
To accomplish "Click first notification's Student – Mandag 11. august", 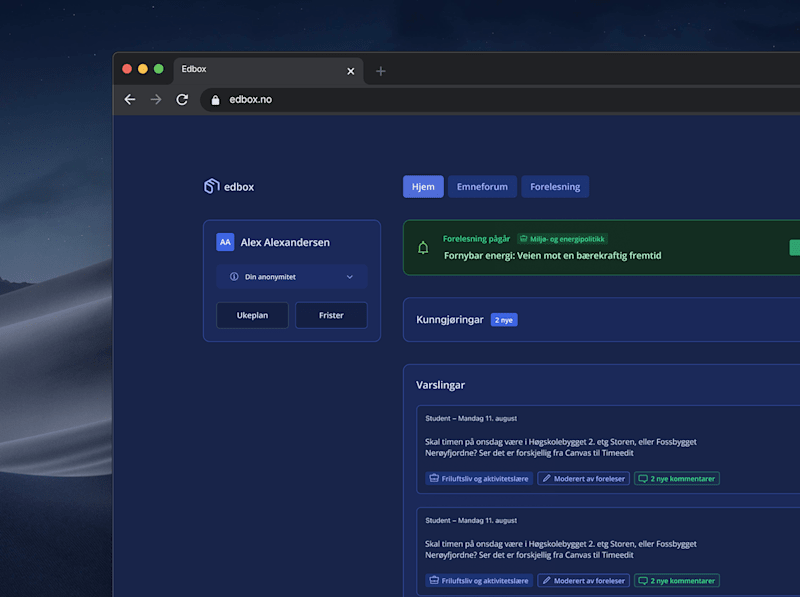I will [471, 418].
